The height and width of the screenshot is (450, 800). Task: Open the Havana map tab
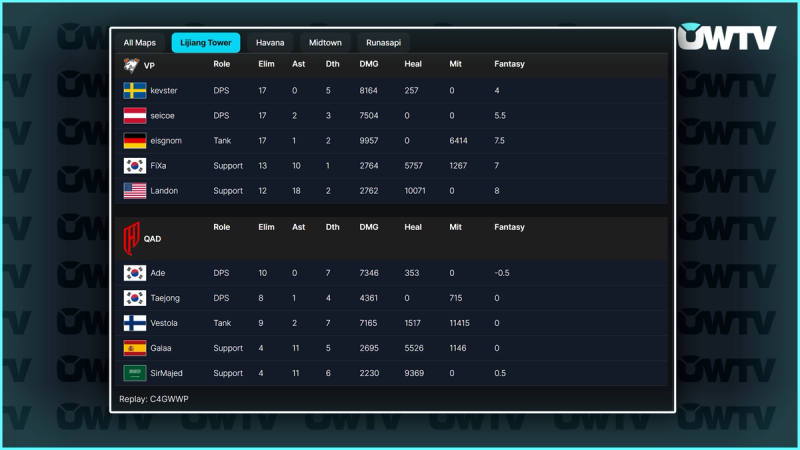coord(270,43)
